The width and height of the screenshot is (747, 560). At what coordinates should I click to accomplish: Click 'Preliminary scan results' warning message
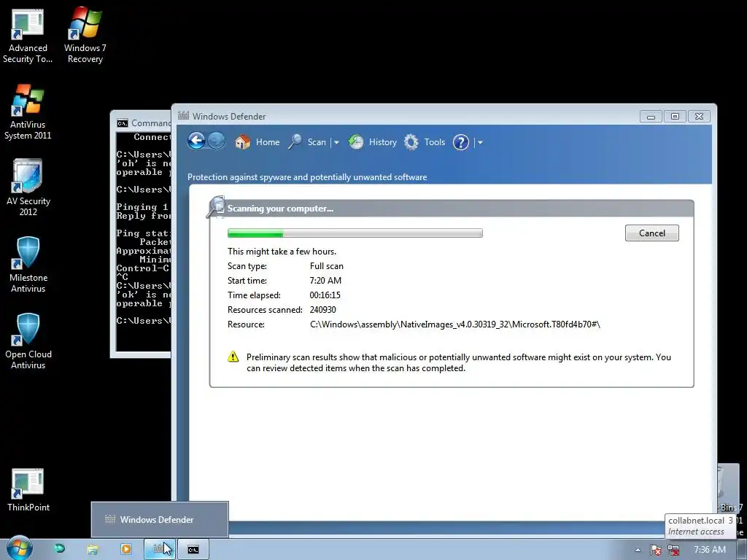point(458,362)
